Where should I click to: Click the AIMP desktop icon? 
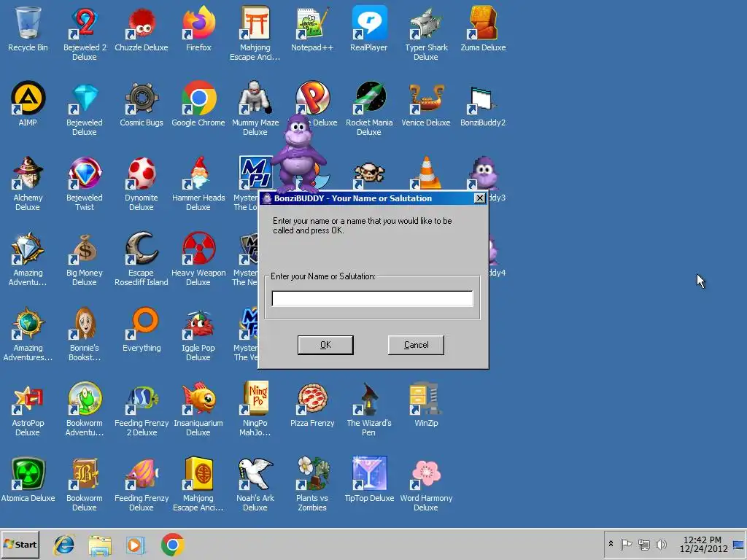28,104
